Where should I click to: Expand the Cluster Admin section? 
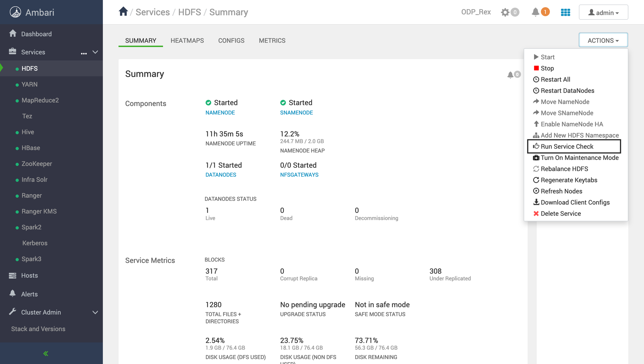[x=95, y=312]
